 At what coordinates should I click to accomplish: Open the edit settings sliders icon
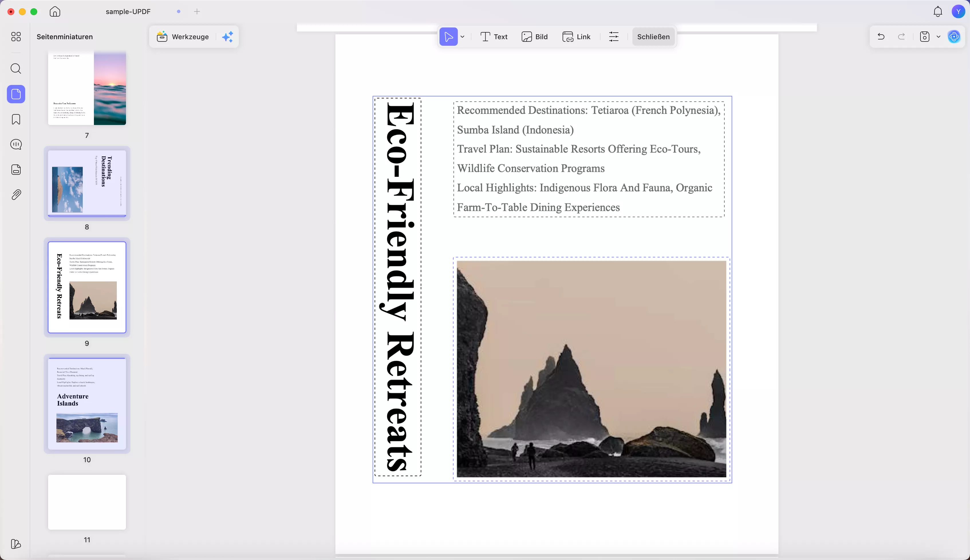click(x=614, y=37)
